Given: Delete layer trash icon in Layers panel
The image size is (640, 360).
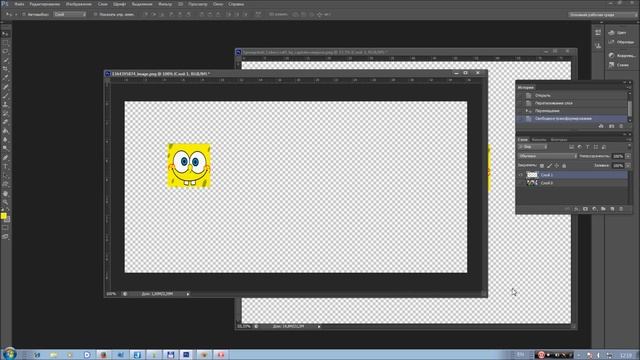Looking at the screenshot, I should coord(621,209).
